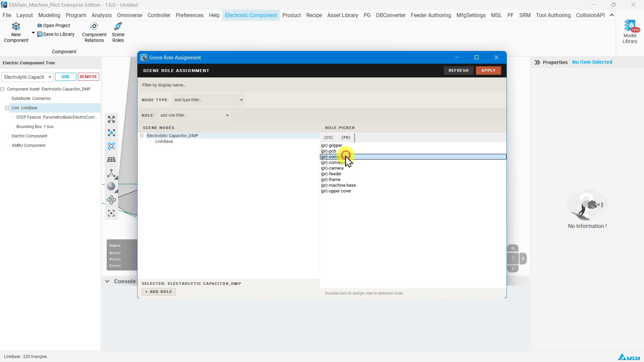Screen dimensions: 644x362
Task: Collapse the Component Asset tree node
Action: pos(2,89)
